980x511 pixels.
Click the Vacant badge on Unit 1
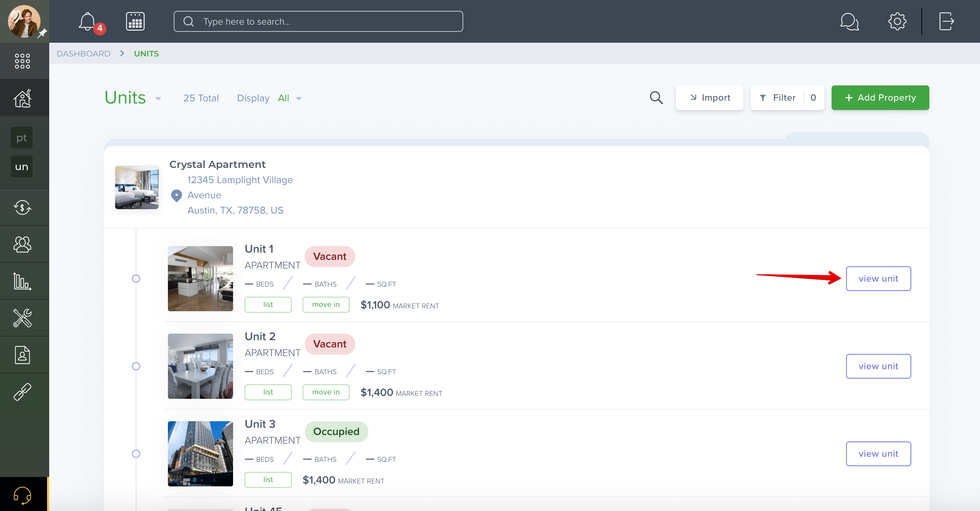click(329, 257)
